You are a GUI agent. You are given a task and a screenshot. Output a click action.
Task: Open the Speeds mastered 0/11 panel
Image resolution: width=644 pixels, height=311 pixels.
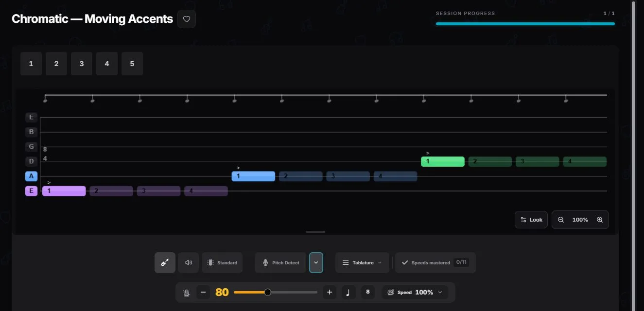[435, 262]
